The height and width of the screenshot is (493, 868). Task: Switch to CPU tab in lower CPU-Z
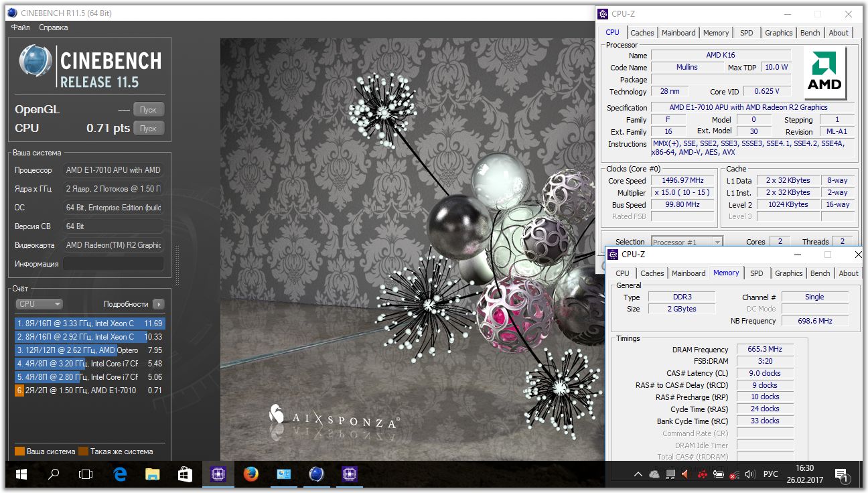coord(623,273)
